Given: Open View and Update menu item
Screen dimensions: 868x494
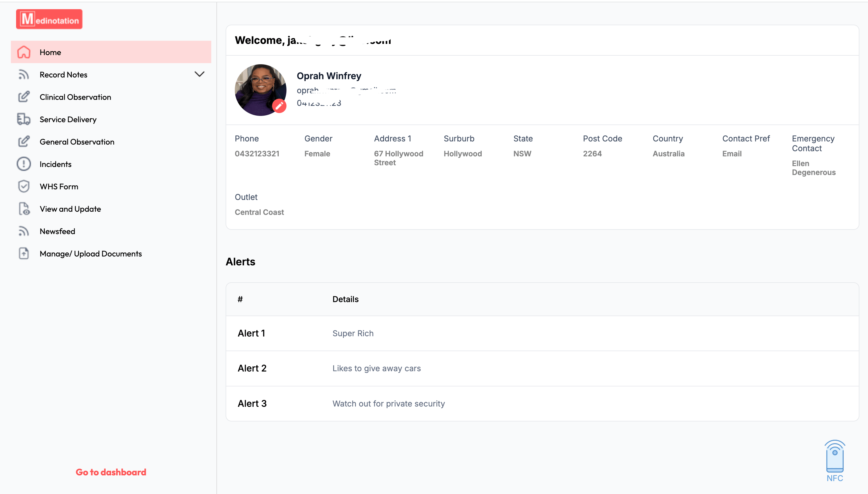Looking at the screenshot, I should (111, 209).
